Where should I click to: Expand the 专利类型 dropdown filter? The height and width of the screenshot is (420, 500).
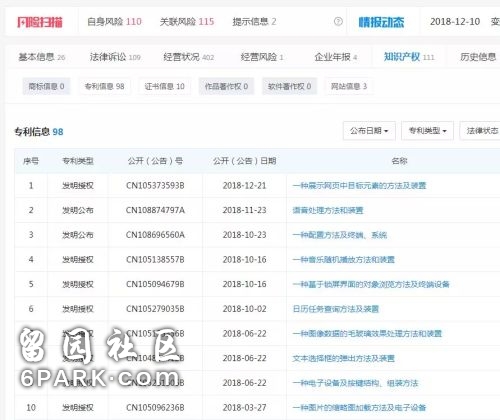[427, 131]
